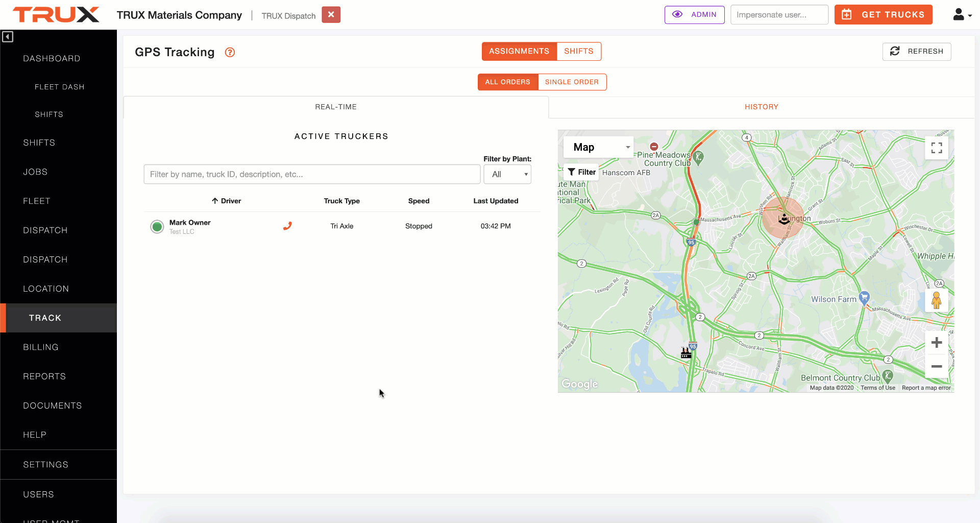Click the Impersonate user input field
The image size is (980, 523).
[779, 15]
